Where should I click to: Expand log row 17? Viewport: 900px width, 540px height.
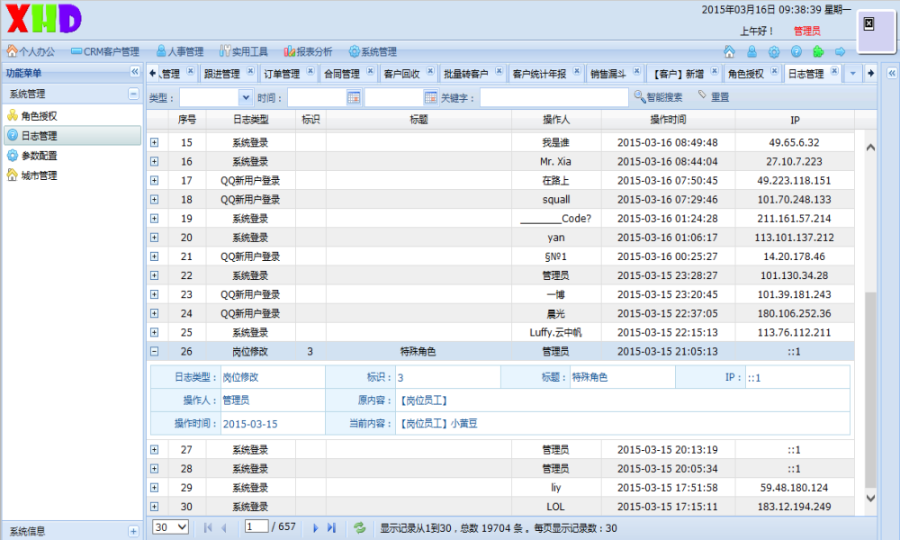(154, 180)
